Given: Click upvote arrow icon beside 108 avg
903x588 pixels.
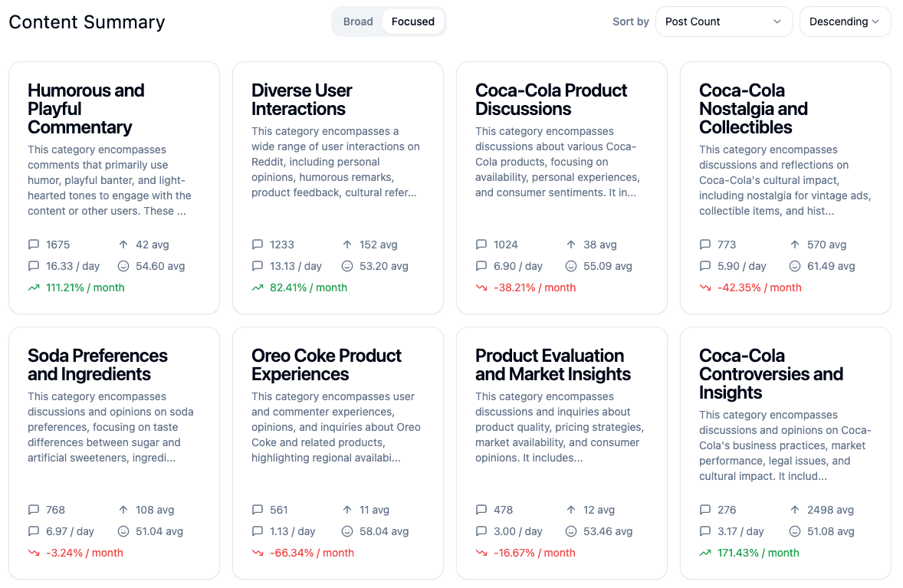Looking at the screenshot, I should [123, 510].
